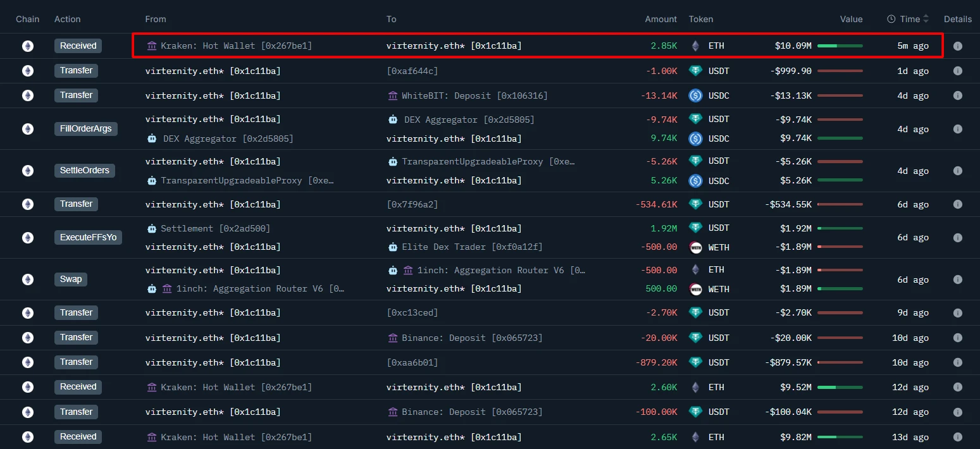Click the Details info icon on the top row
Screen dimensions: 980x449
coord(957,46)
